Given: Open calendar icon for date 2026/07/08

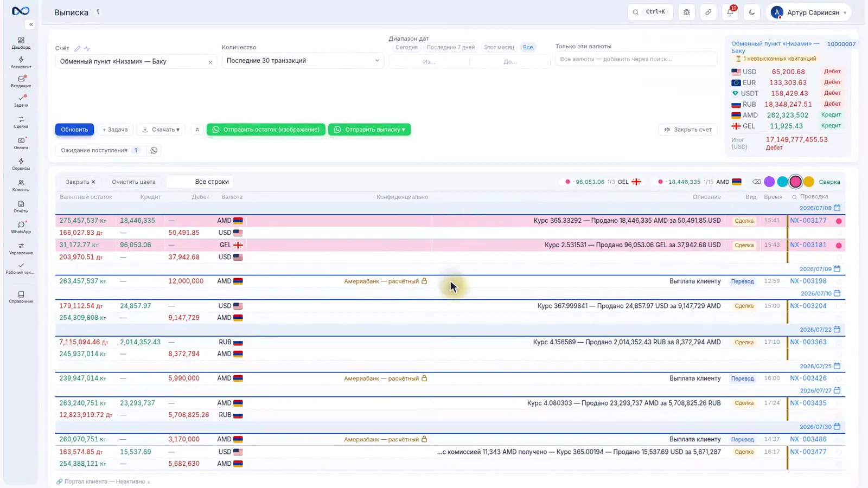Looking at the screenshot, I should coord(837,208).
